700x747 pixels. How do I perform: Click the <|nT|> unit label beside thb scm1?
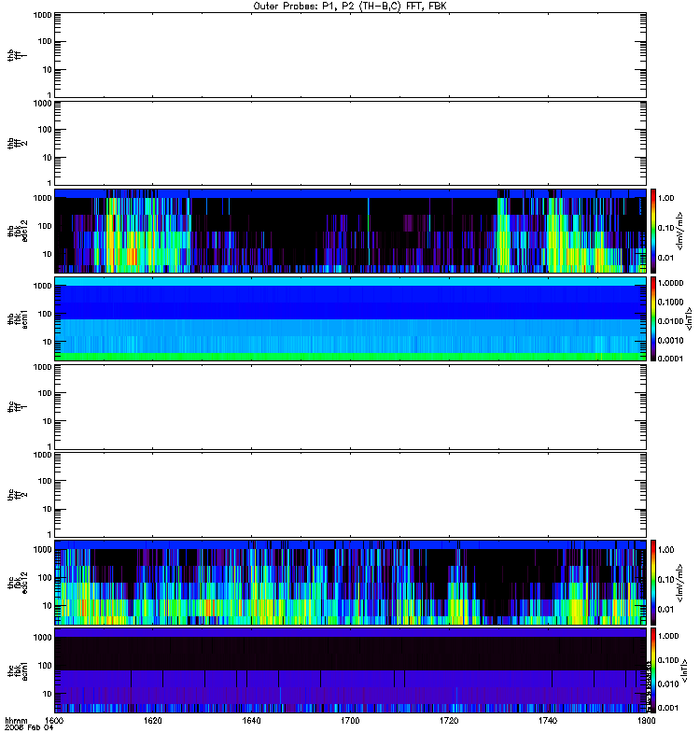689,318
